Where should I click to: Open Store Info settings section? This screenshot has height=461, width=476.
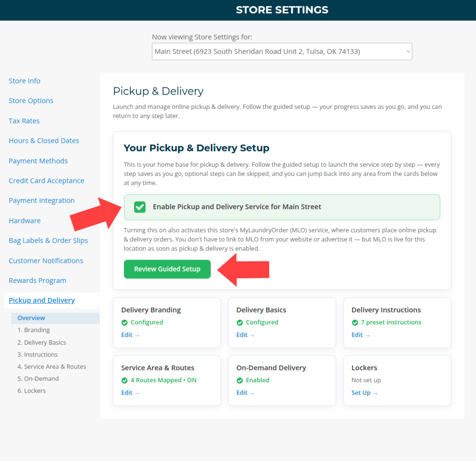[24, 81]
